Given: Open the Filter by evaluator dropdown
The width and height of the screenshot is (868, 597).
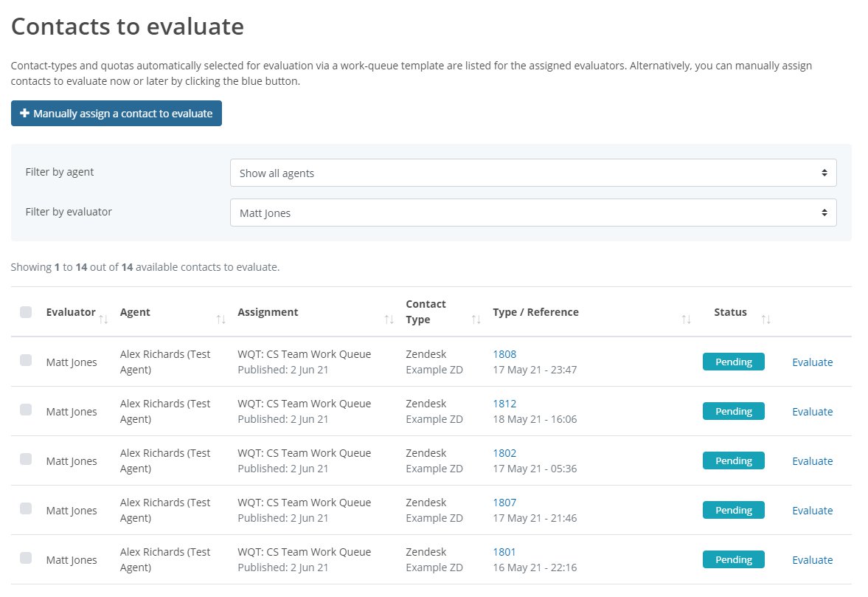Looking at the screenshot, I should pos(533,213).
